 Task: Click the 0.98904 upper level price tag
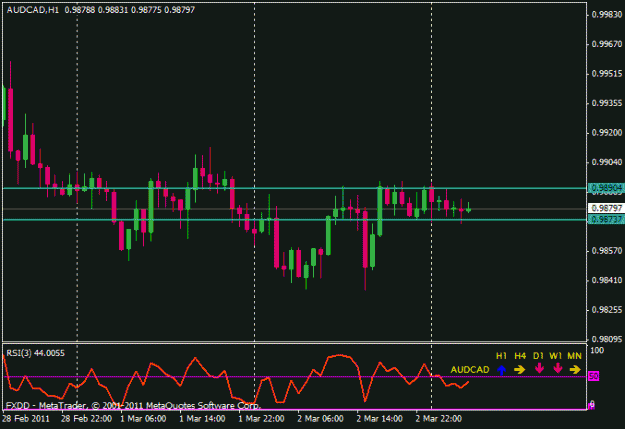click(606, 188)
